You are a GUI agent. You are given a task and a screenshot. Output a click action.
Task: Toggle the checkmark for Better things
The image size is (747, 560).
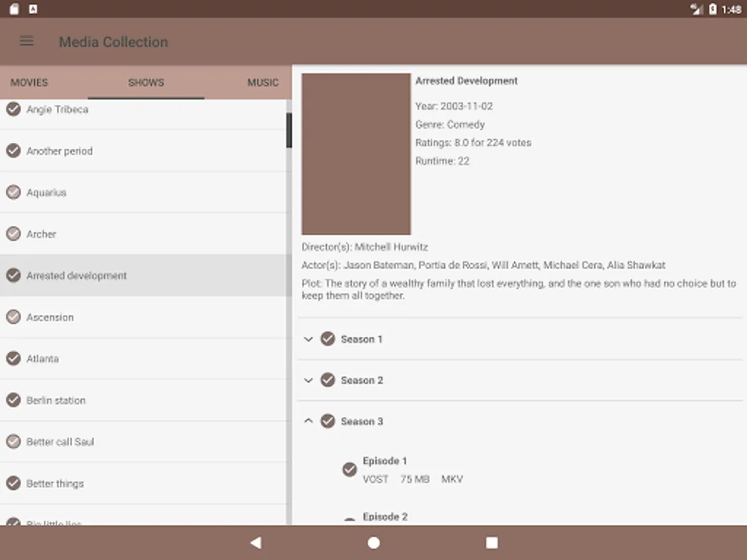(x=13, y=483)
